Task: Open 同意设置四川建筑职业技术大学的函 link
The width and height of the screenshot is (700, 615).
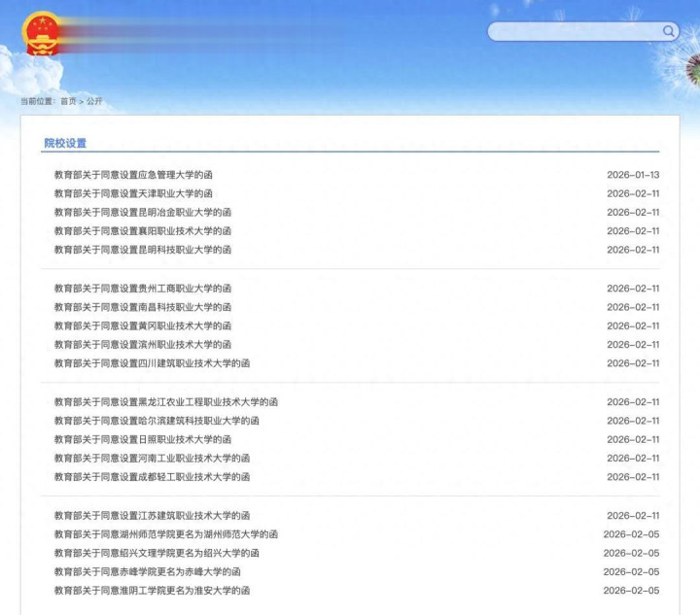Action: tap(153, 363)
